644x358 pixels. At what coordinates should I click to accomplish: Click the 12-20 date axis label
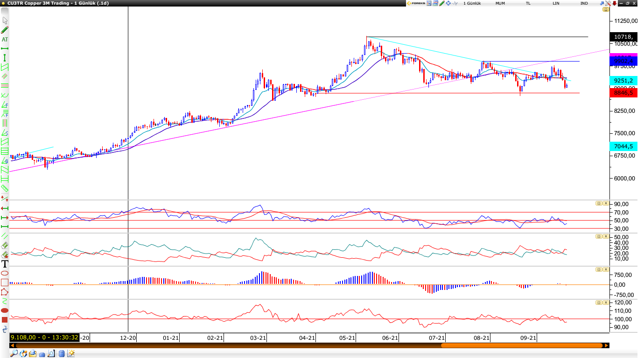pos(128,338)
